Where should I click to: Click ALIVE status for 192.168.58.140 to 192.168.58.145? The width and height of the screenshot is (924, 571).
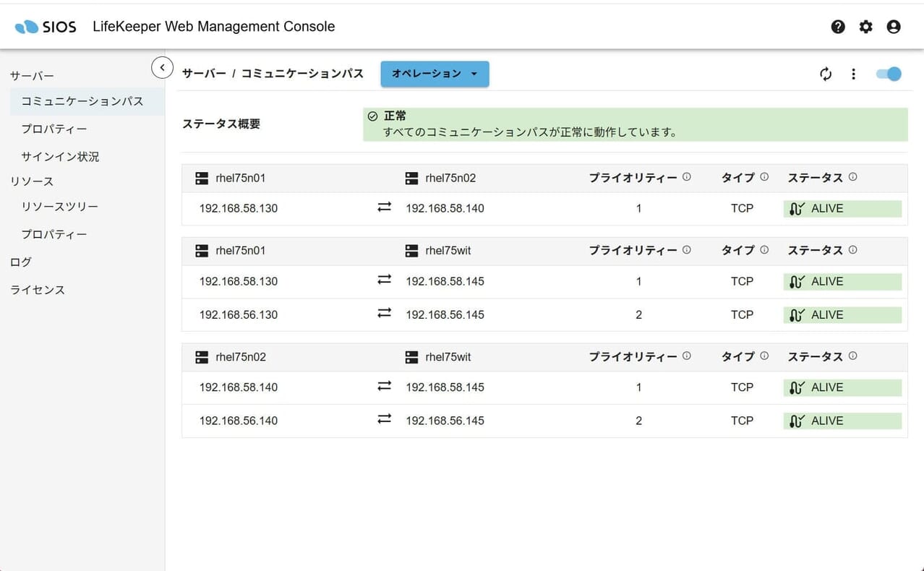click(842, 388)
